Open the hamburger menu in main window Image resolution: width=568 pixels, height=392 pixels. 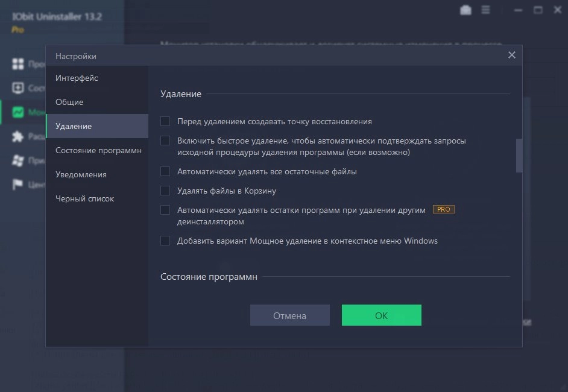coord(485,10)
